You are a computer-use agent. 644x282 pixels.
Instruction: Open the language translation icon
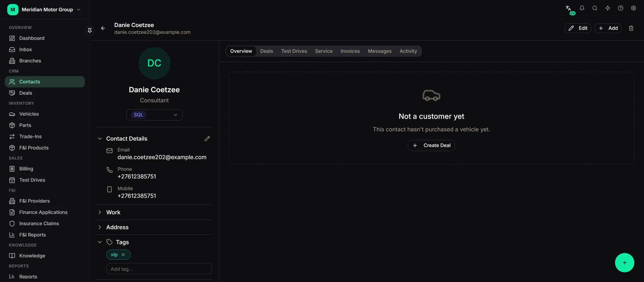coord(569,8)
